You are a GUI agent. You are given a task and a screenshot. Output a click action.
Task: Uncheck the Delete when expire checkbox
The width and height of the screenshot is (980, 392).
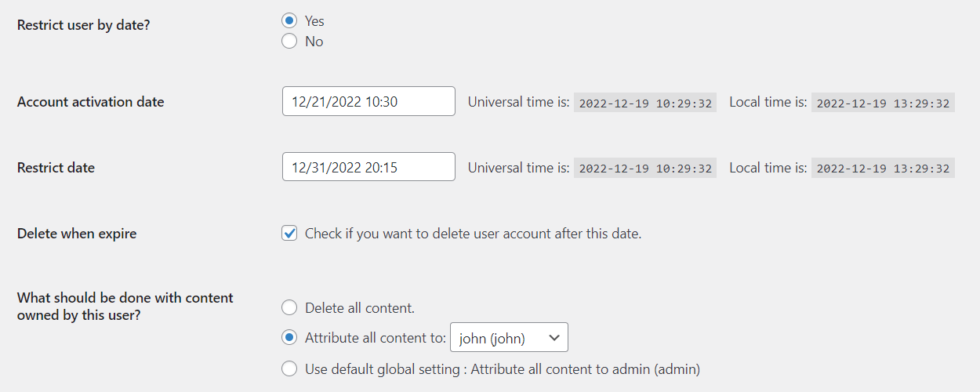pos(290,233)
